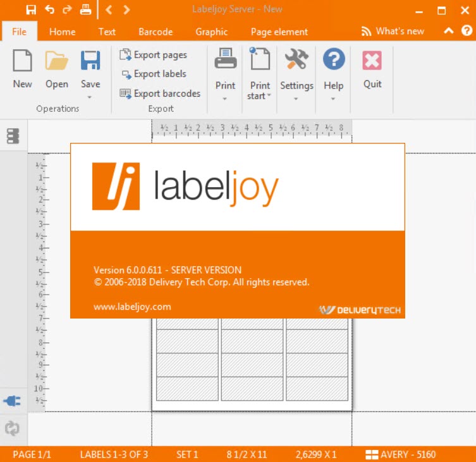Open an existing label file
The height and width of the screenshot is (462, 476).
(56, 69)
